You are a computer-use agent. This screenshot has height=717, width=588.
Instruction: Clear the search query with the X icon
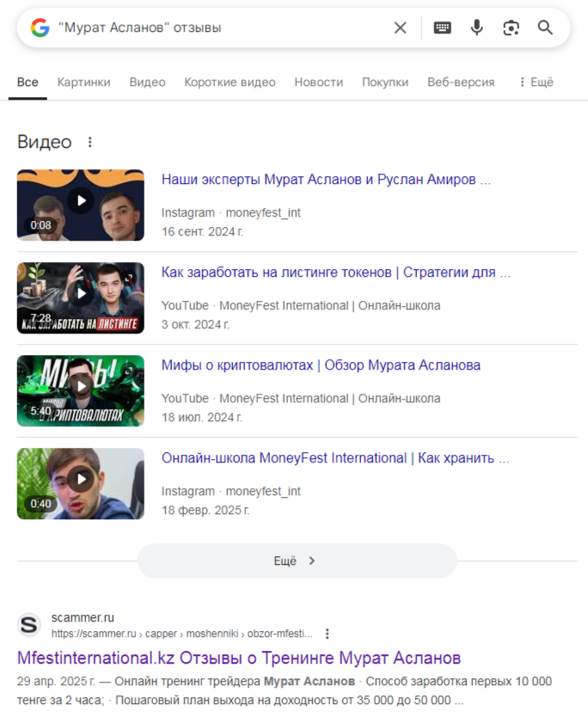400,28
